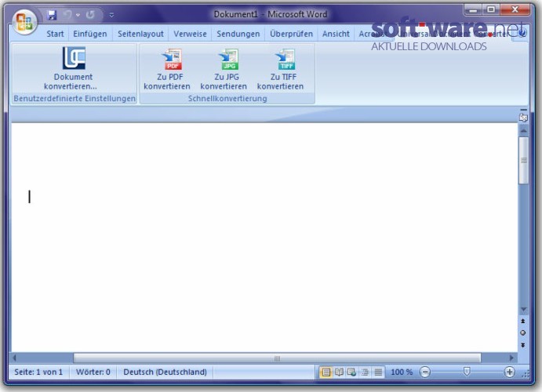The height and width of the screenshot is (392, 542).
Task: Click horizontal scrollbar left arrow
Action: [x=14, y=358]
